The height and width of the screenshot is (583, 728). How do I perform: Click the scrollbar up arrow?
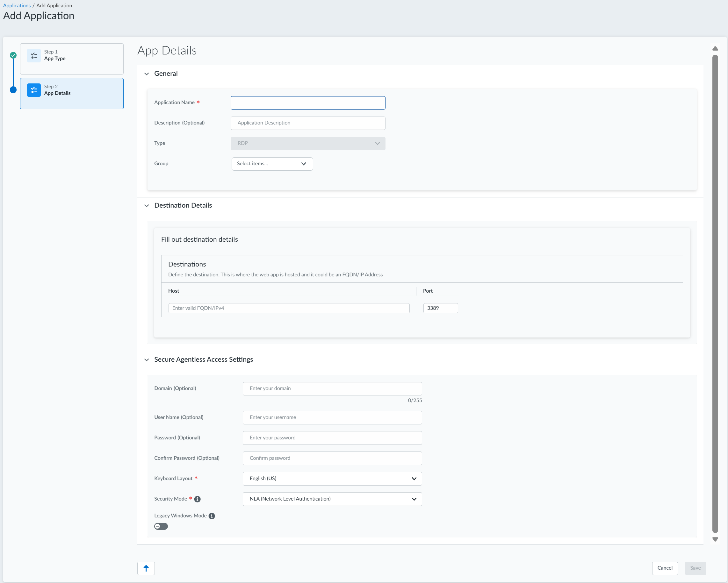[715, 48]
